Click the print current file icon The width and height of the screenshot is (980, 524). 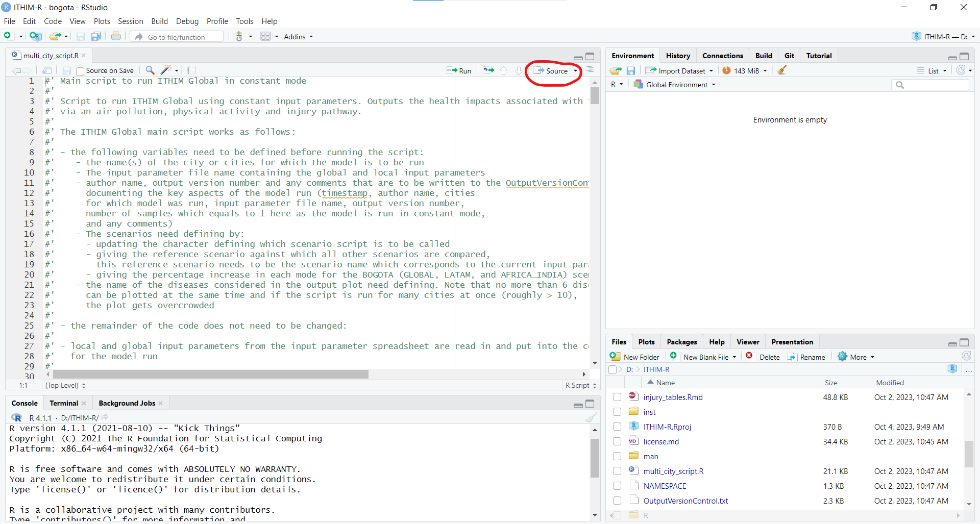coord(116,37)
